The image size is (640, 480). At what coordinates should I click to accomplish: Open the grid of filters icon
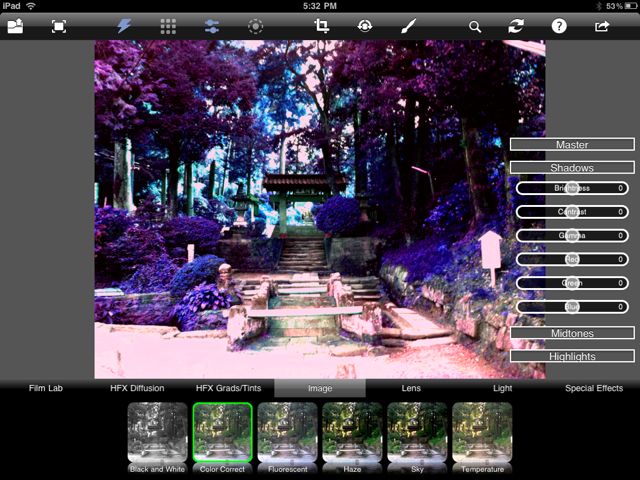(168, 27)
